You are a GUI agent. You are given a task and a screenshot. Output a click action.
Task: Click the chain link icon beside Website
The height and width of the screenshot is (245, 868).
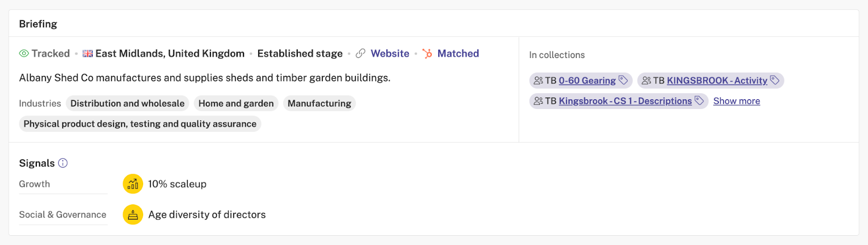(x=360, y=54)
